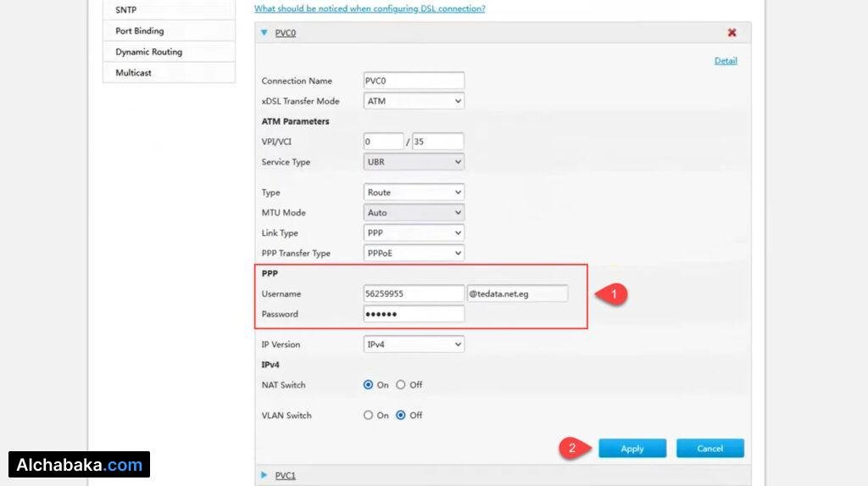Expand the PVC1 section arrow

264,475
